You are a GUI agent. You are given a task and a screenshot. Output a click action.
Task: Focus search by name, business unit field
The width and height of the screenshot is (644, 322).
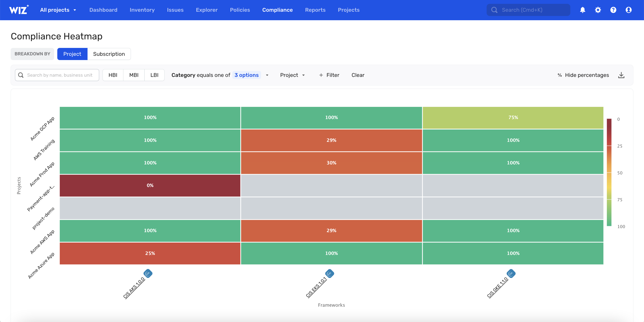point(57,75)
